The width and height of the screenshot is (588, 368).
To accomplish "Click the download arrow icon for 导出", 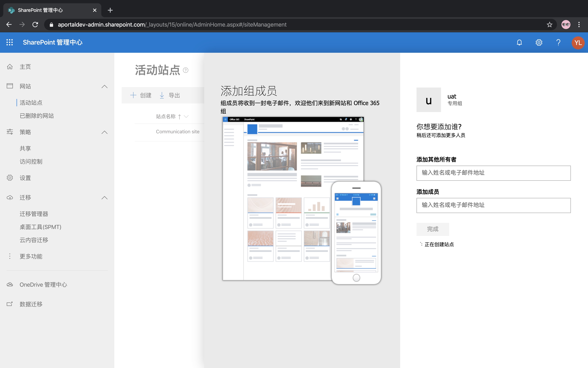I will point(162,95).
